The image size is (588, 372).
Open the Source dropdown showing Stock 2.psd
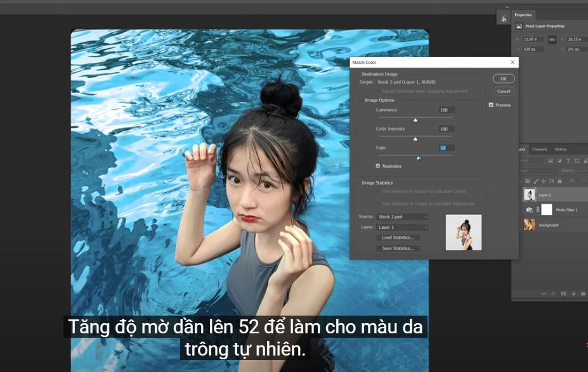pos(402,217)
